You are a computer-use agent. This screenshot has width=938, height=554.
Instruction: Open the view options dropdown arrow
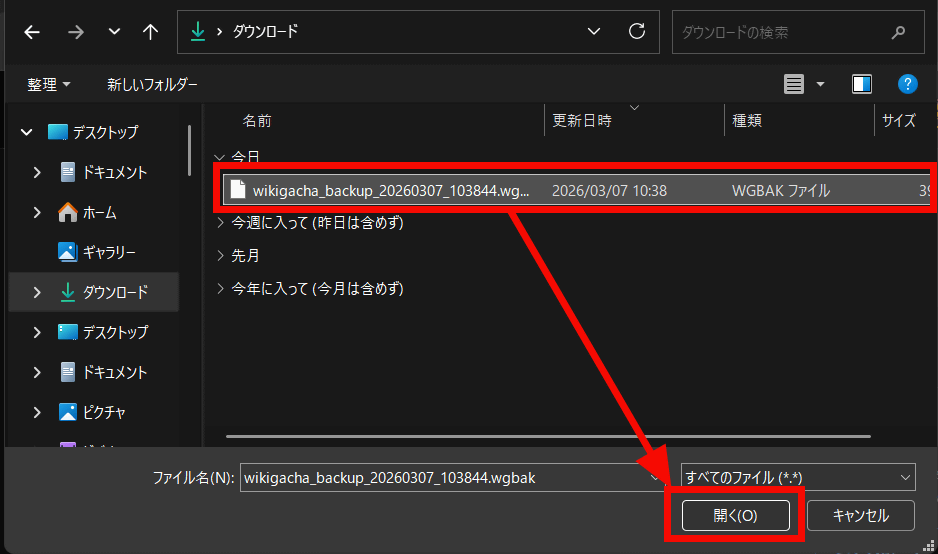[820, 84]
